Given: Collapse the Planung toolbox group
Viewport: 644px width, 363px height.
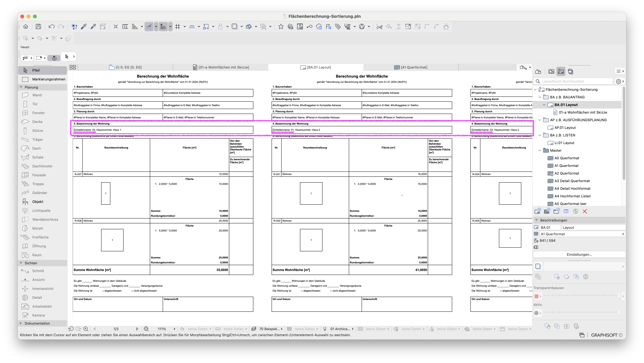Looking at the screenshot, I should [x=21, y=87].
